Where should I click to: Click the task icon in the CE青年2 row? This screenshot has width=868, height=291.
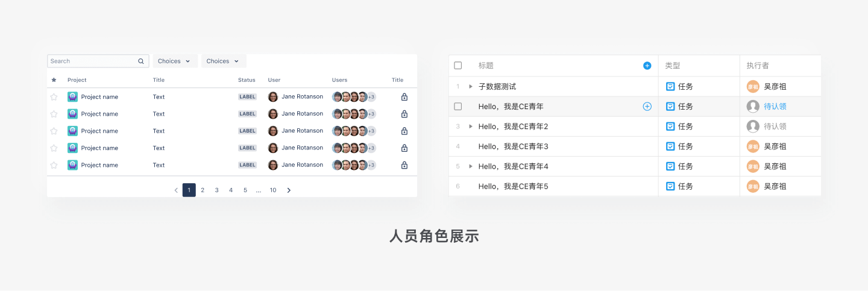670,127
